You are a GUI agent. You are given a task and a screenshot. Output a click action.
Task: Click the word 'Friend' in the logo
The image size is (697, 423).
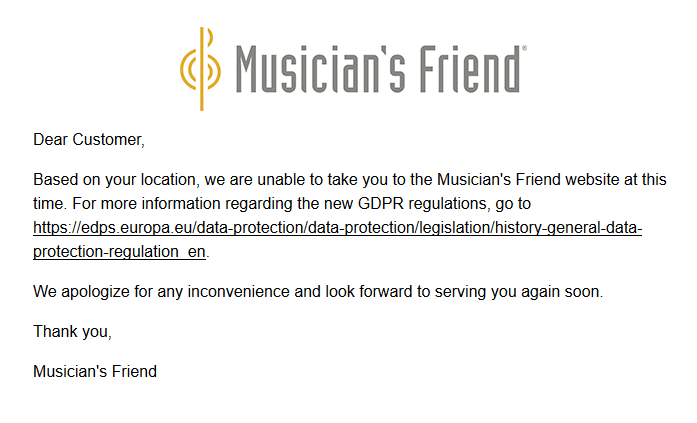pyautogui.click(x=470, y=69)
